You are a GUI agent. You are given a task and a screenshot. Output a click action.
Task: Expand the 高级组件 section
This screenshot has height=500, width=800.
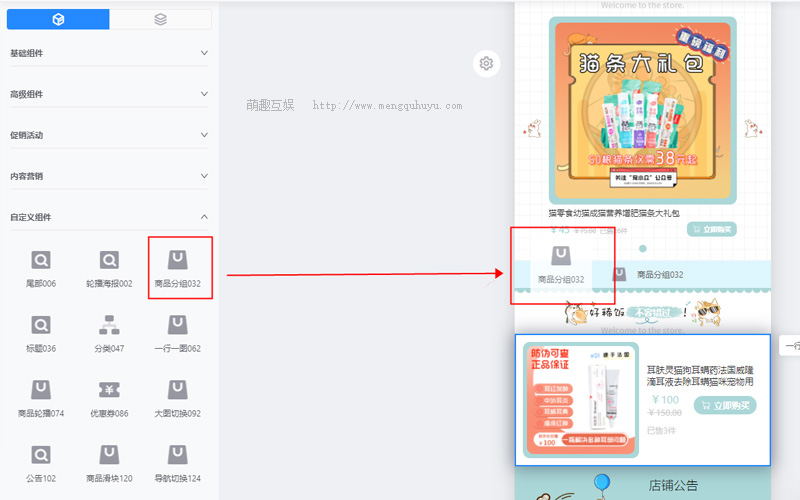109,94
